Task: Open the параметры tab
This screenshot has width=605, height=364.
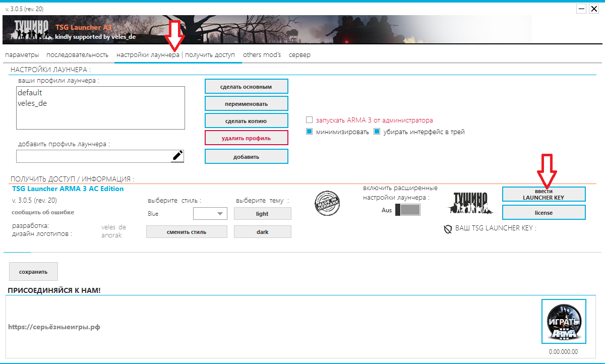Action: 22,54
